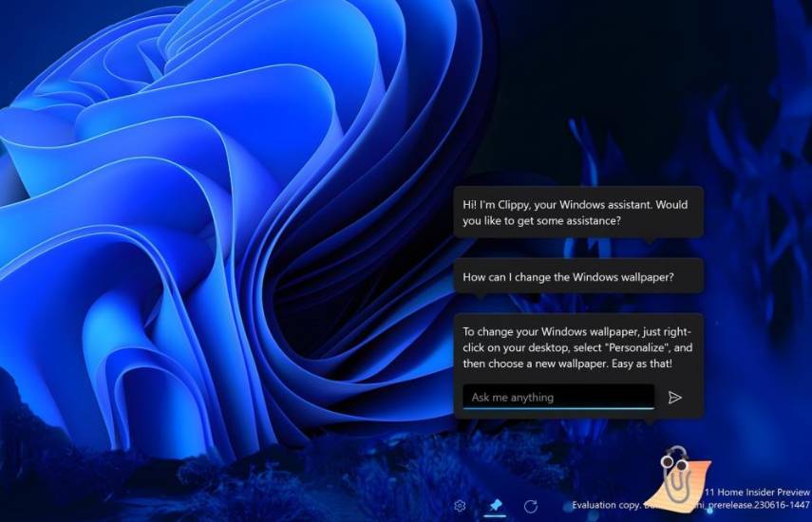
Task: Open Clippy settings via the gear icon
Action: point(460,506)
